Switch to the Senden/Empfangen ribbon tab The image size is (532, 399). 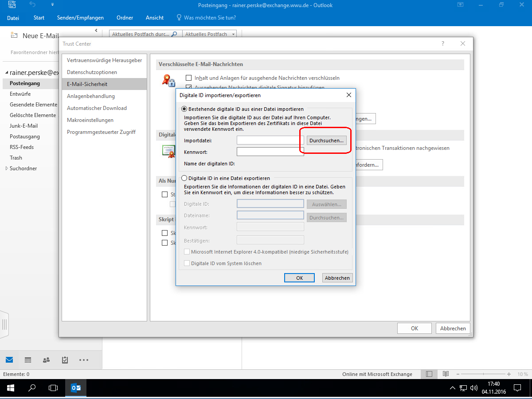click(80, 18)
